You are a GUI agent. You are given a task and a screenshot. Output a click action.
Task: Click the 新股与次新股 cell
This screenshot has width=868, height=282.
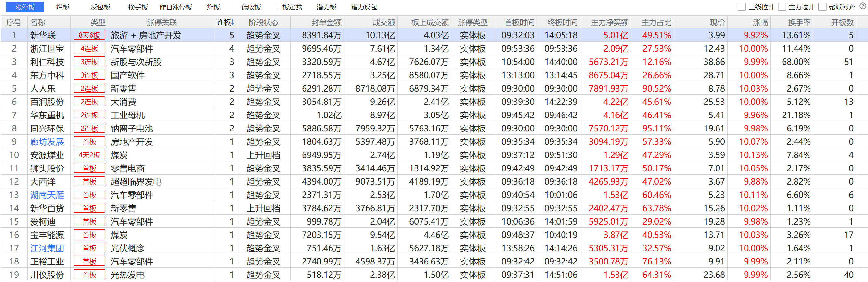[136, 62]
